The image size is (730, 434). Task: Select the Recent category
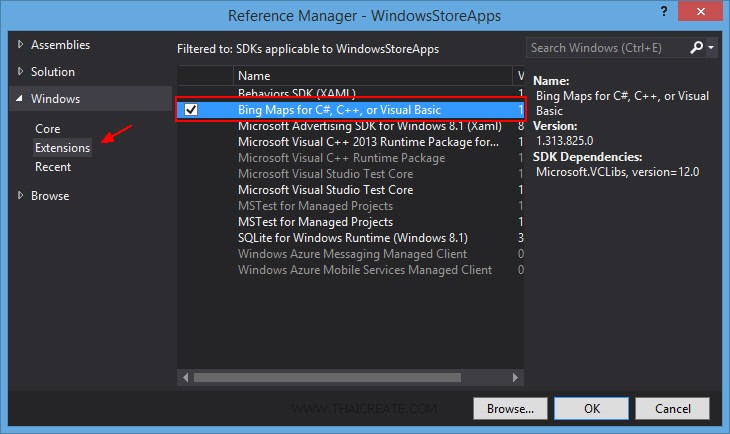click(x=53, y=167)
